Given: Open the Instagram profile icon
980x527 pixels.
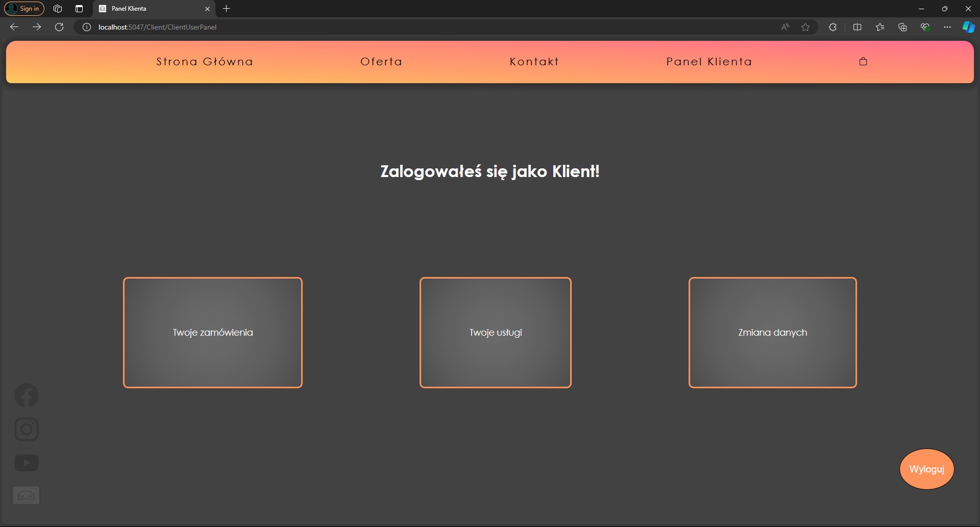Looking at the screenshot, I should click(26, 429).
